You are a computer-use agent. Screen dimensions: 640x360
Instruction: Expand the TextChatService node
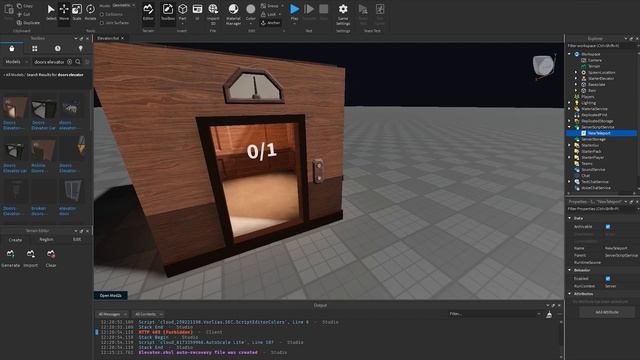(569, 182)
